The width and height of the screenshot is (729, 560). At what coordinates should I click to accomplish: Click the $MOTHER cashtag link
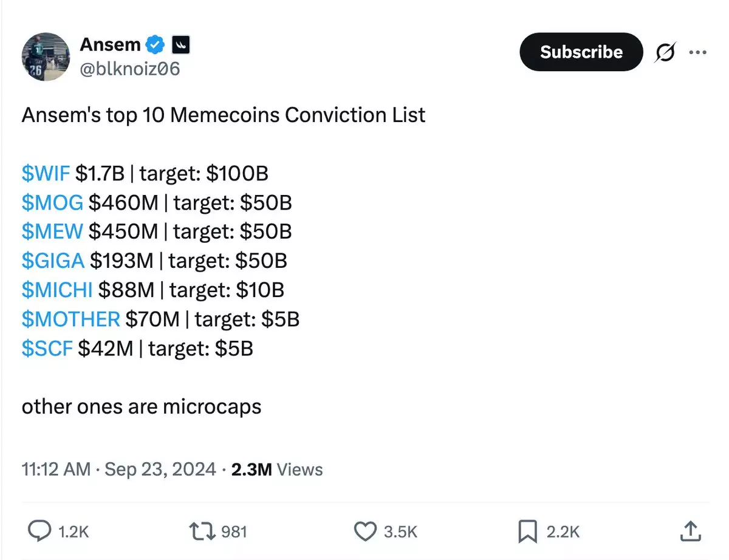[x=70, y=319]
